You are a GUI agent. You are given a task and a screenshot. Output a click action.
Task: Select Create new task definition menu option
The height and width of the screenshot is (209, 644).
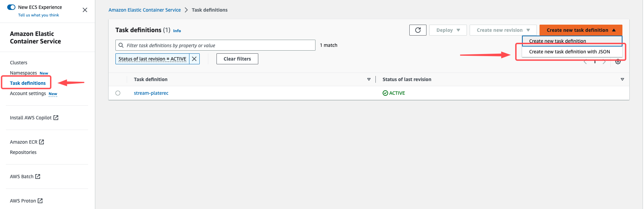coord(557,41)
